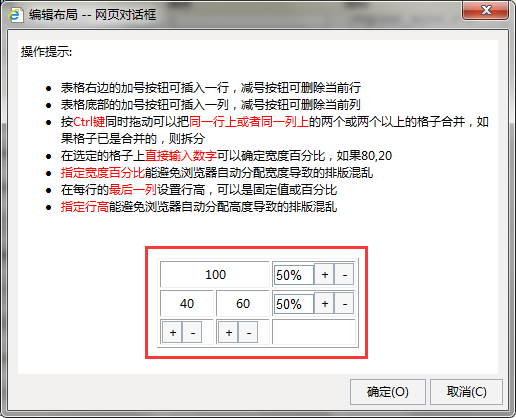Insert a column using plus under cell 60
The height and width of the screenshot is (418, 516).
228,332
